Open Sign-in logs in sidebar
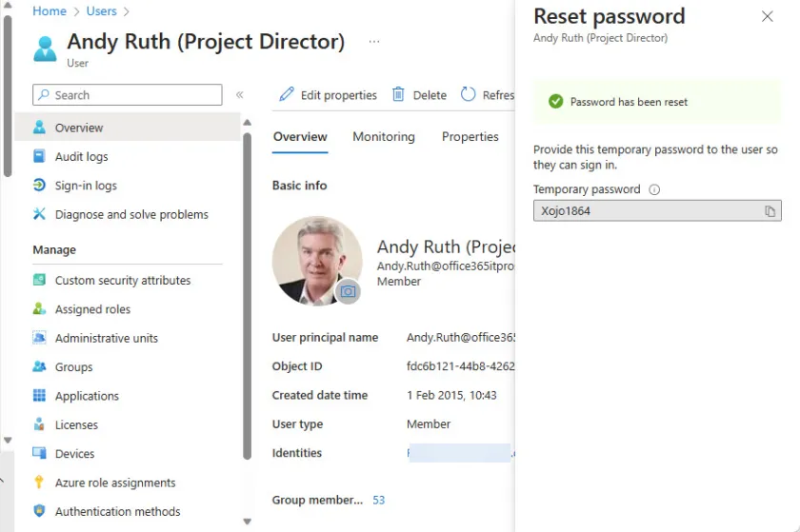 click(x=86, y=186)
